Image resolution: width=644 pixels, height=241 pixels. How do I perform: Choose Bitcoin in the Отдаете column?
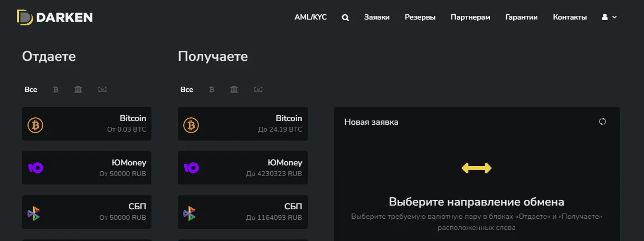pos(87,124)
